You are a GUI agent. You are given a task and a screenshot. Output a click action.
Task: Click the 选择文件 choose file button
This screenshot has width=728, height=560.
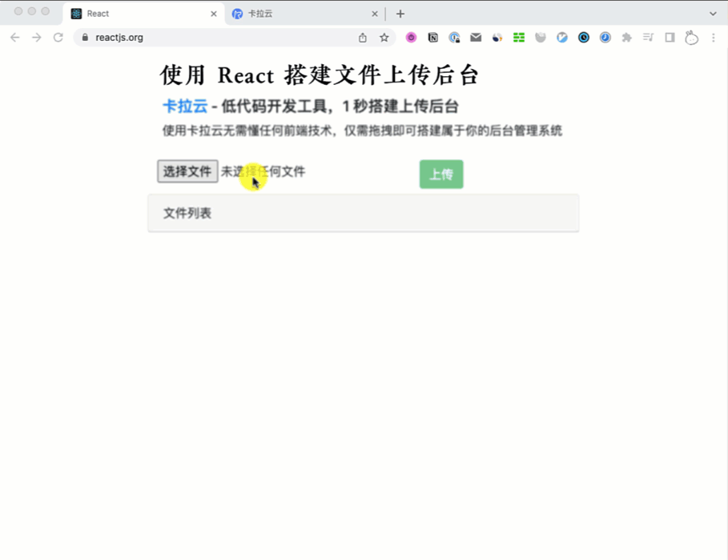coord(187,171)
